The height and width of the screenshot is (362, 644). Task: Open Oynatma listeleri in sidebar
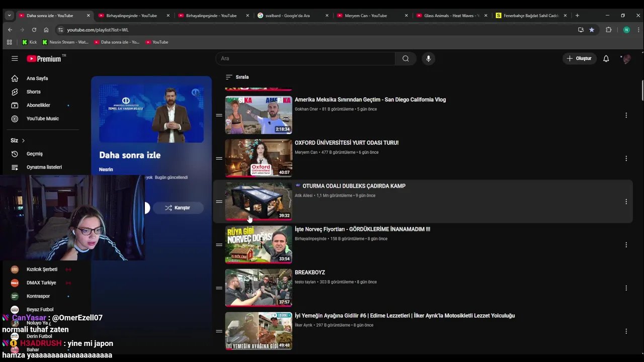click(x=44, y=167)
